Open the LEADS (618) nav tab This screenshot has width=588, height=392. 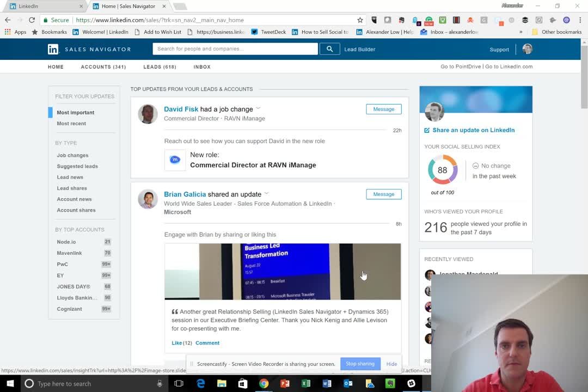pos(160,67)
